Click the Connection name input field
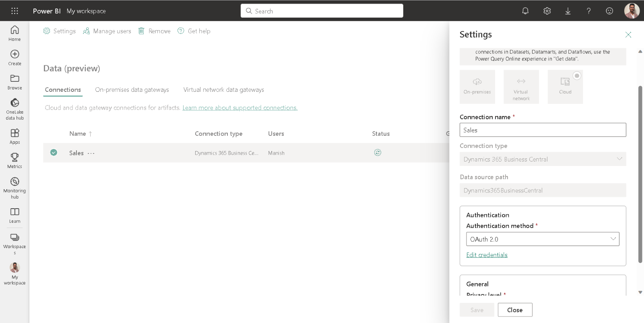 click(x=542, y=130)
